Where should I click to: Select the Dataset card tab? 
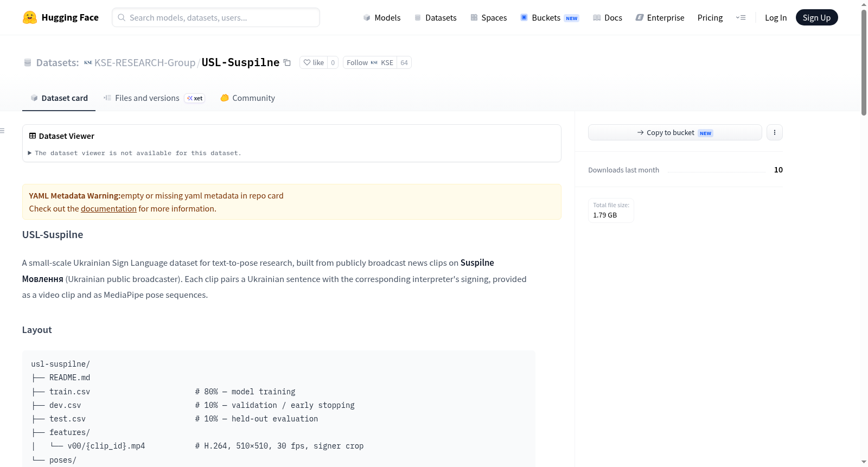59,98
